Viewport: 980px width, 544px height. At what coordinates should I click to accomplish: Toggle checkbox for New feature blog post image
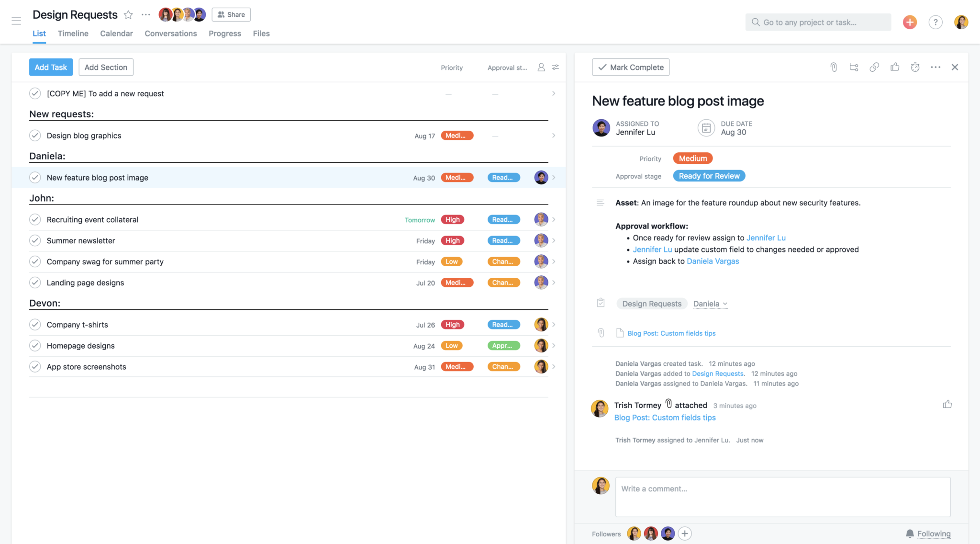[x=35, y=177]
